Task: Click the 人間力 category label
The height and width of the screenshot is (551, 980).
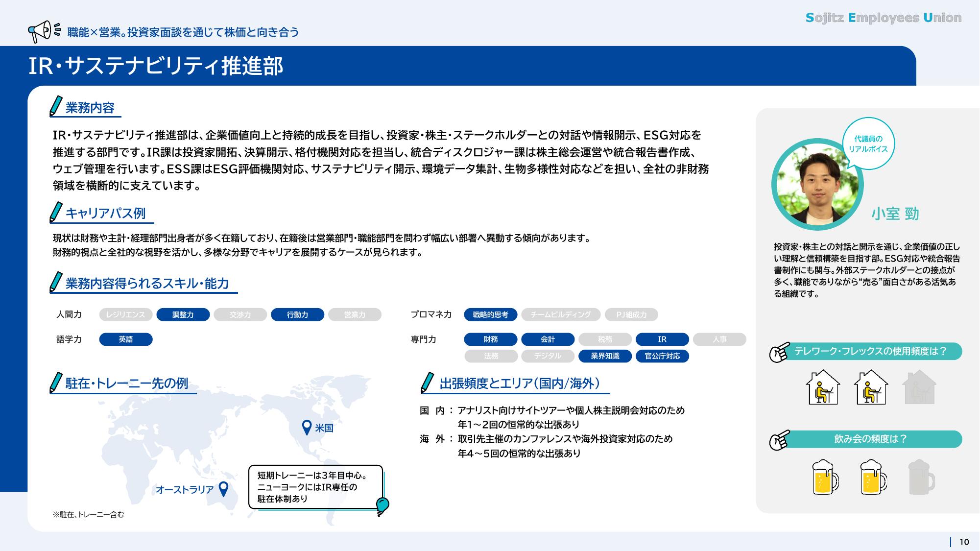Action: (69, 314)
